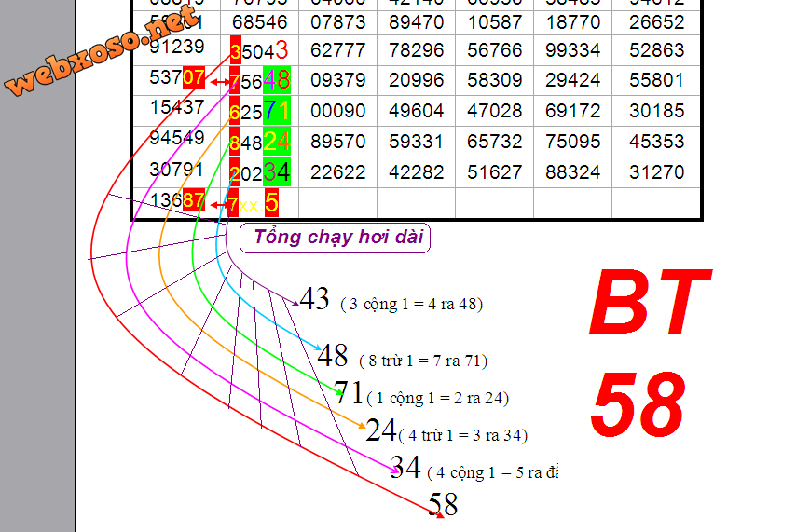The height and width of the screenshot is (532, 810).
Task: Select table cell 65732
Action: pos(494,141)
